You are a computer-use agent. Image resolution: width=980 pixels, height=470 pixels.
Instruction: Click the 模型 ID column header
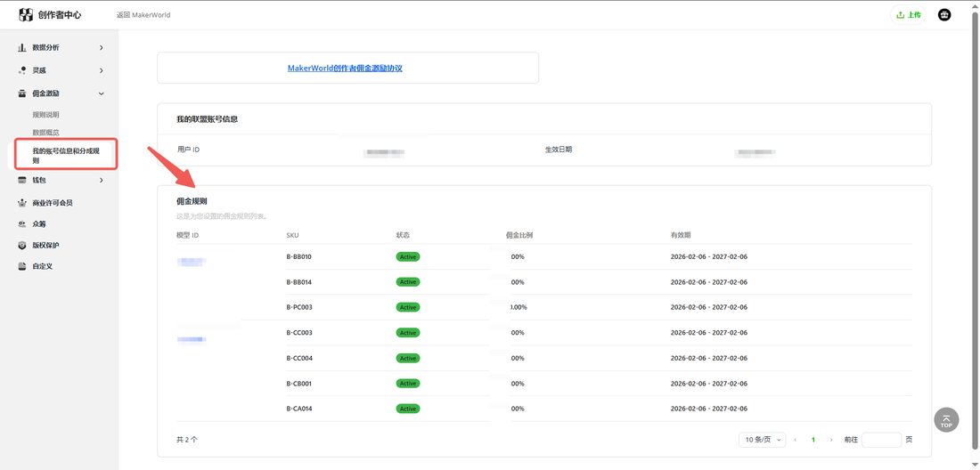point(187,235)
